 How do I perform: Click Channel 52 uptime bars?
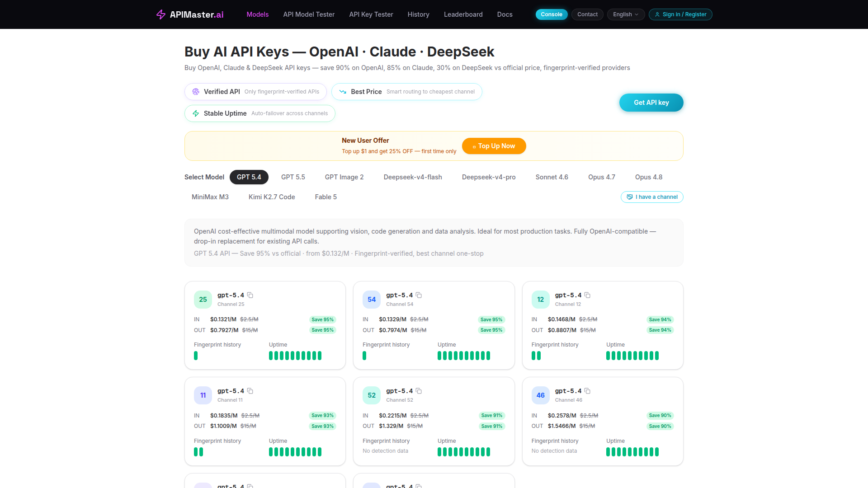pyautogui.click(x=464, y=452)
